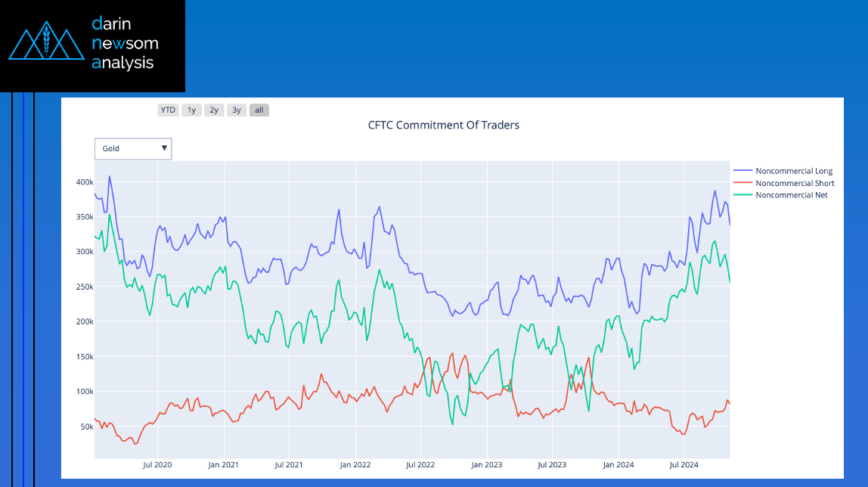Hide the Noncommercial Short series via legend
The width and height of the screenshot is (868, 487).
[x=795, y=183]
